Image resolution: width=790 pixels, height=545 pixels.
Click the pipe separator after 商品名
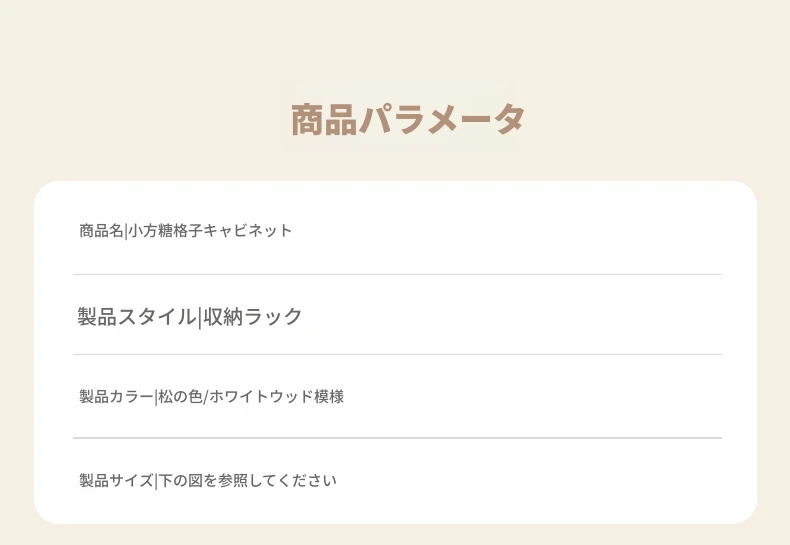coord(126,231)
